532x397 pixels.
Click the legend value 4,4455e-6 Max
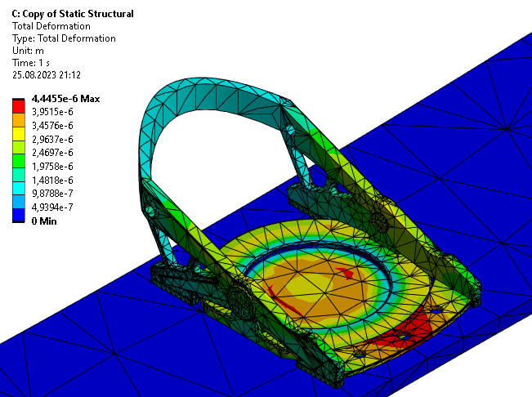click(x=66, y=99)
